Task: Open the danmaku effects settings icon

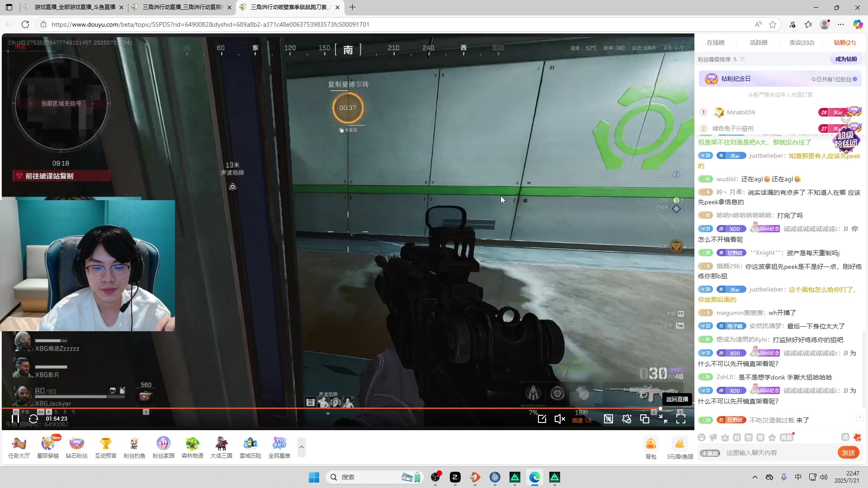Action: click(627, 419)
